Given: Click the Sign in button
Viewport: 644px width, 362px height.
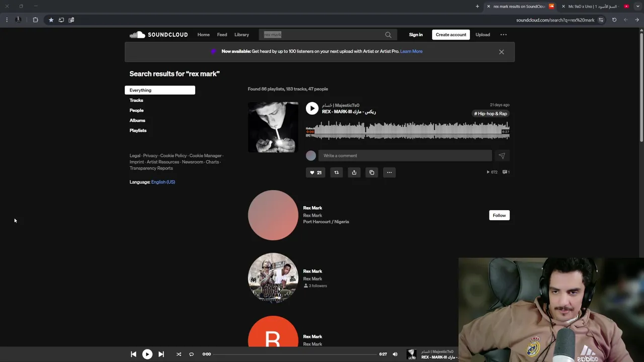Looking at the screenshot, I should click(416, 35).
